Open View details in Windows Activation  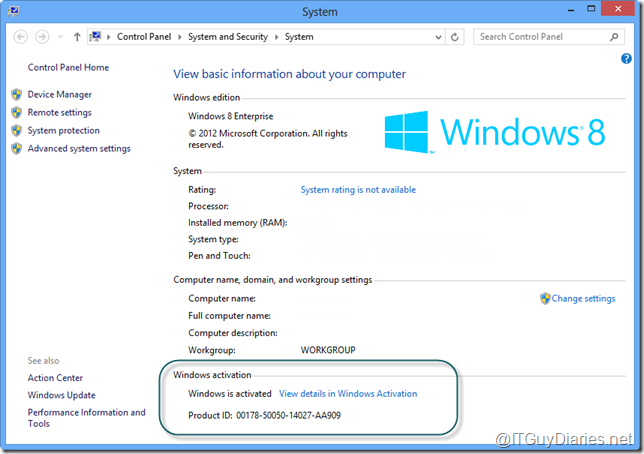tap(348, 394)
